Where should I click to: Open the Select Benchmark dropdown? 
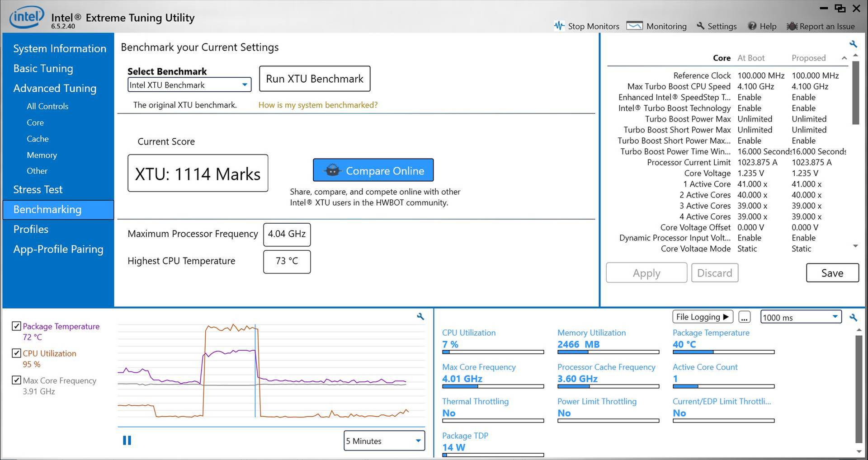(189, 85)
